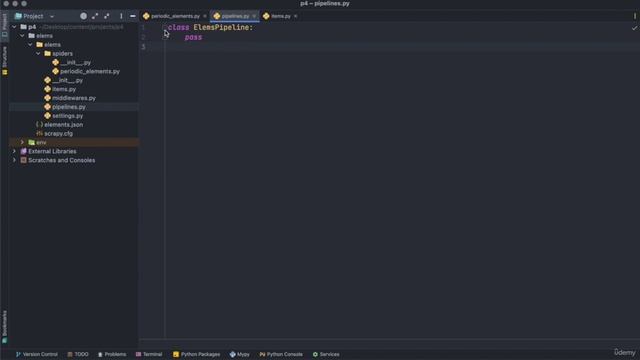Expand Scratches and Consoles node
The width and height of the screenshot is (640, 360).
[x=14, y=160]
